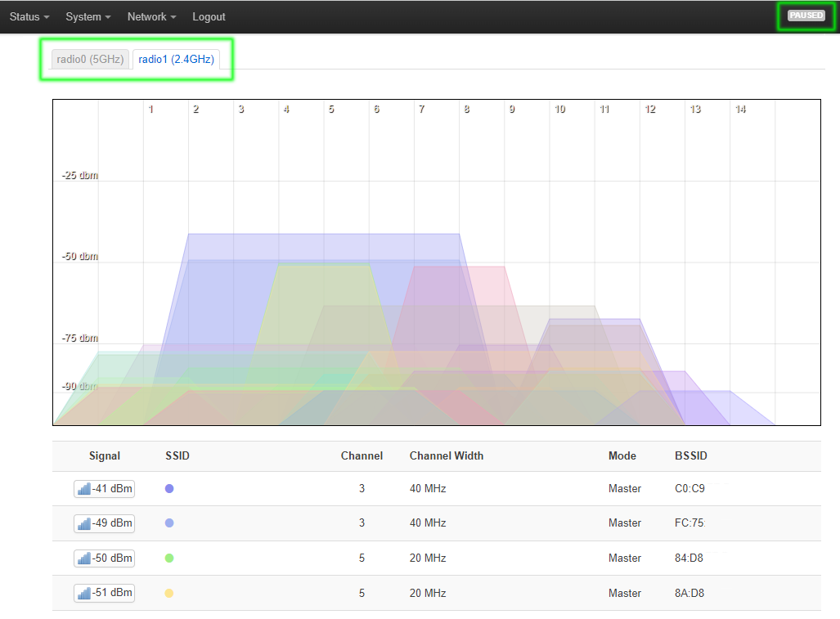Viewport: 840px width, 619px height.
Task: Click the -51 dBm signal strength indicator
Action: coord(104,593)
